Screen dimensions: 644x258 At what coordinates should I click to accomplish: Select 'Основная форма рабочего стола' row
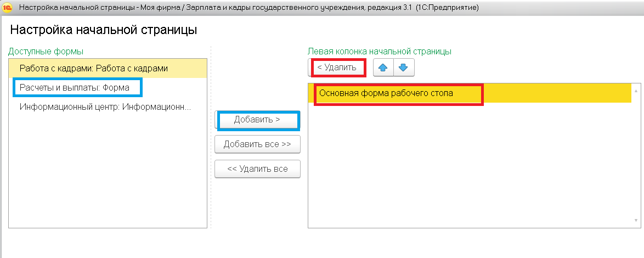coord(470,93)
